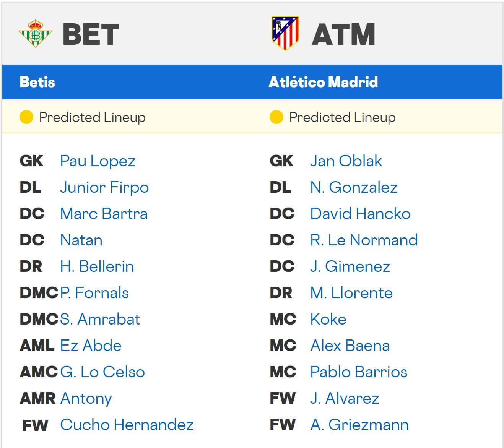Click the Real Betis club crest
The image size is (504, 448).
point(35,34)
